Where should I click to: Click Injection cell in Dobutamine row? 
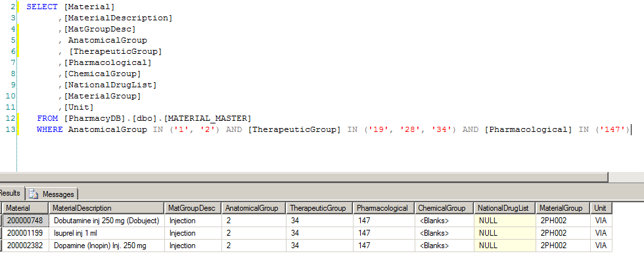click(193, 221)
